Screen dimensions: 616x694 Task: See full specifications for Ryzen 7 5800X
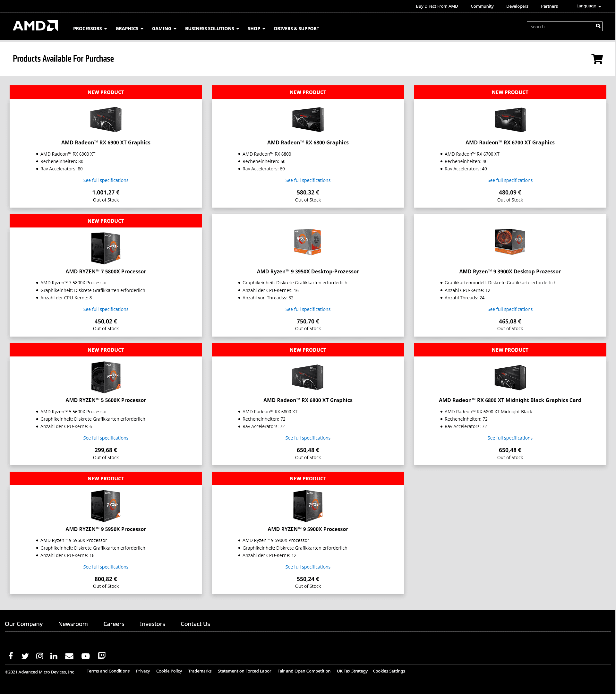point(106,309)
